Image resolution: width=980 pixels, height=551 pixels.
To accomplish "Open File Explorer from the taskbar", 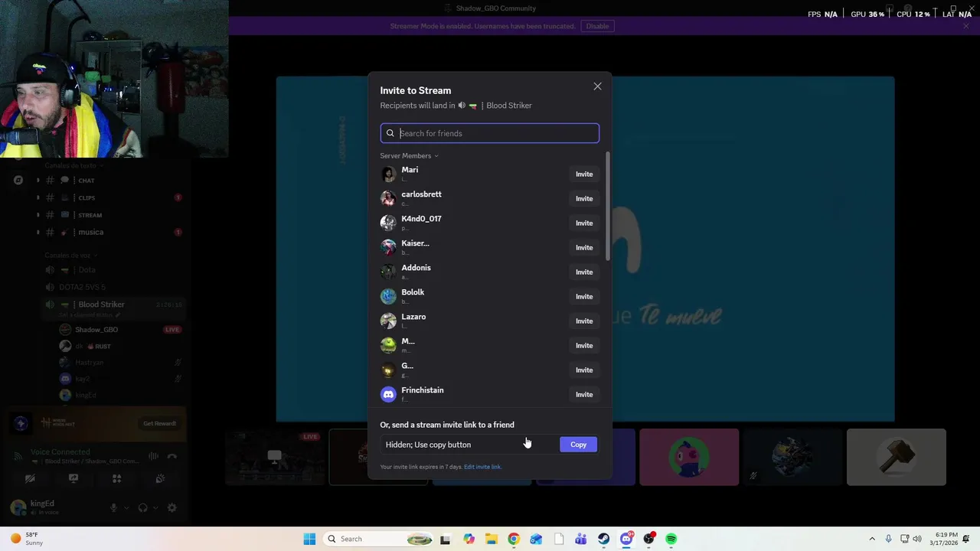I will [x=492, y=539].
